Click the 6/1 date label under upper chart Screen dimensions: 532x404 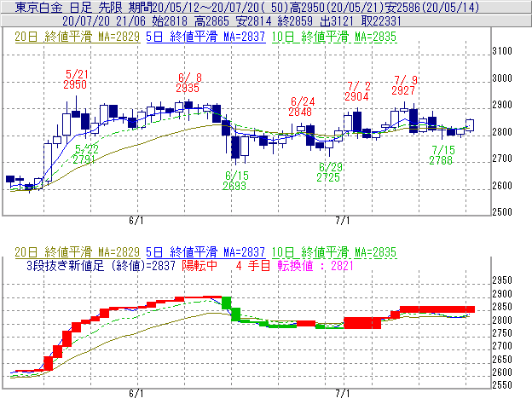136,221
